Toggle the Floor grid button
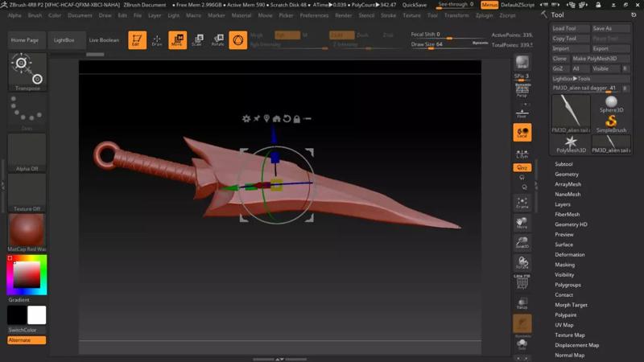This screenshot has height=362, width=644. coord(522,113)
